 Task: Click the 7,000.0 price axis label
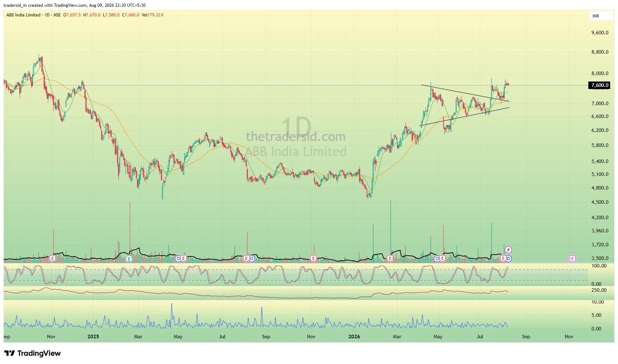600,103
